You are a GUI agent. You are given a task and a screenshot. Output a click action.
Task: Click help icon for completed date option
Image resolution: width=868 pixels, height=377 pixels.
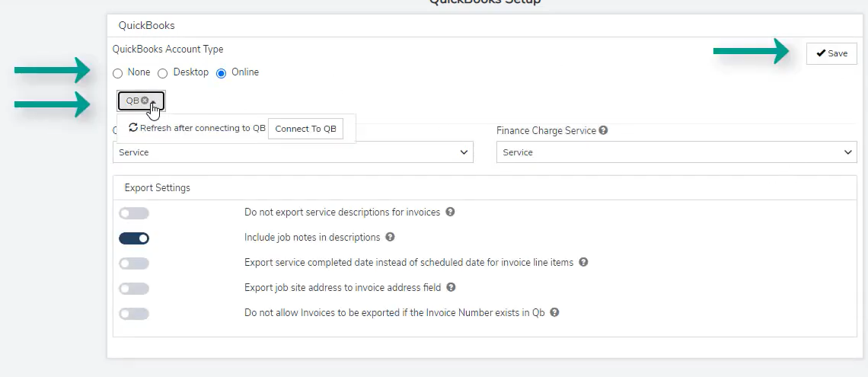coord(583,263)
